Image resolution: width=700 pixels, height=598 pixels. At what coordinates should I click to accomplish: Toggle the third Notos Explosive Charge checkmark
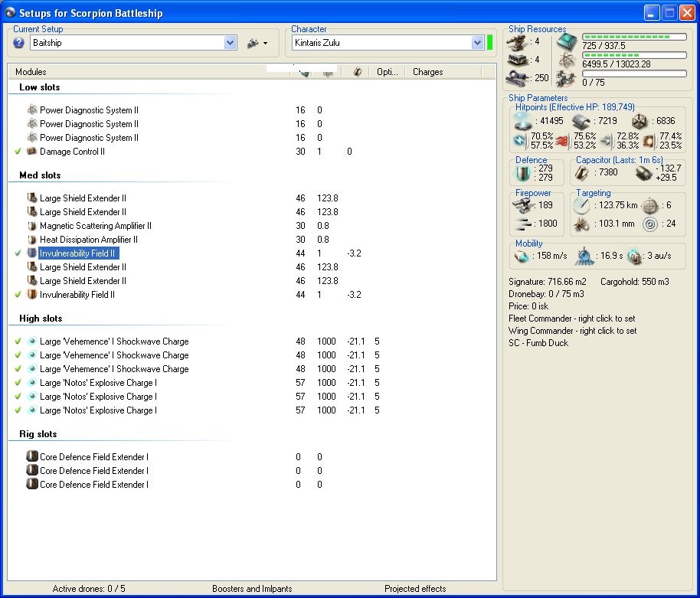click(x=18, y=410)
